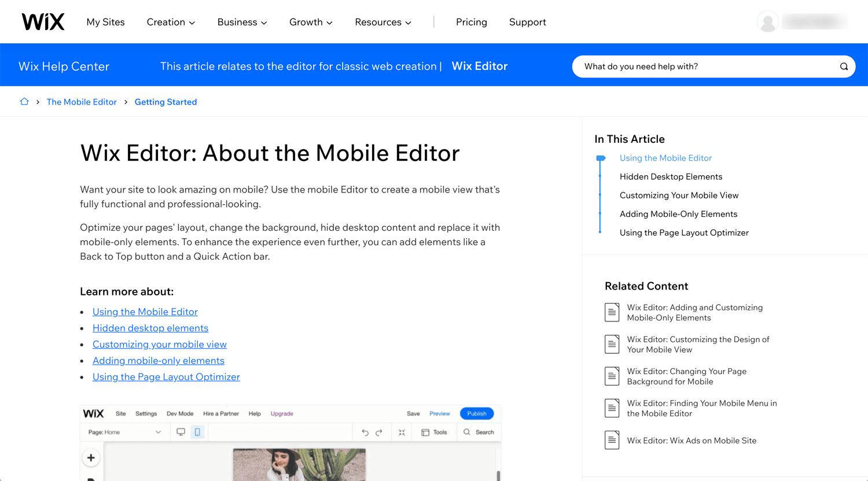The height and width of the screenshot is (481, 868).
Task: Open 'Customizing your mobile view' bulleted link
Action: [x=160, y=344]
